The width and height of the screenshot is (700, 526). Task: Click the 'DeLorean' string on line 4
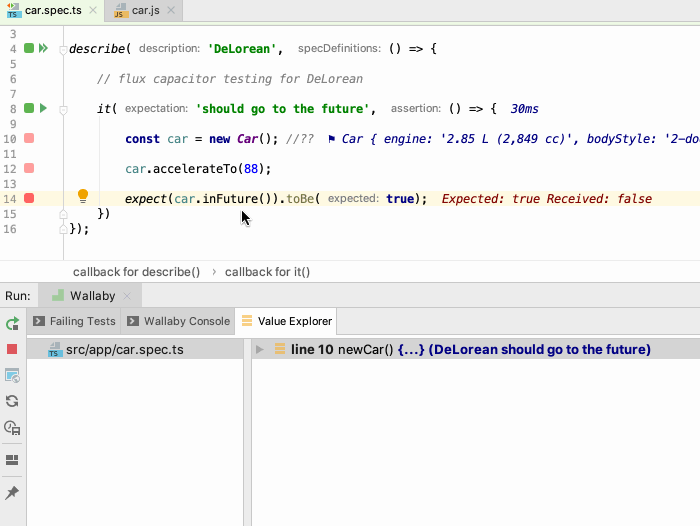tap(242, 49)
